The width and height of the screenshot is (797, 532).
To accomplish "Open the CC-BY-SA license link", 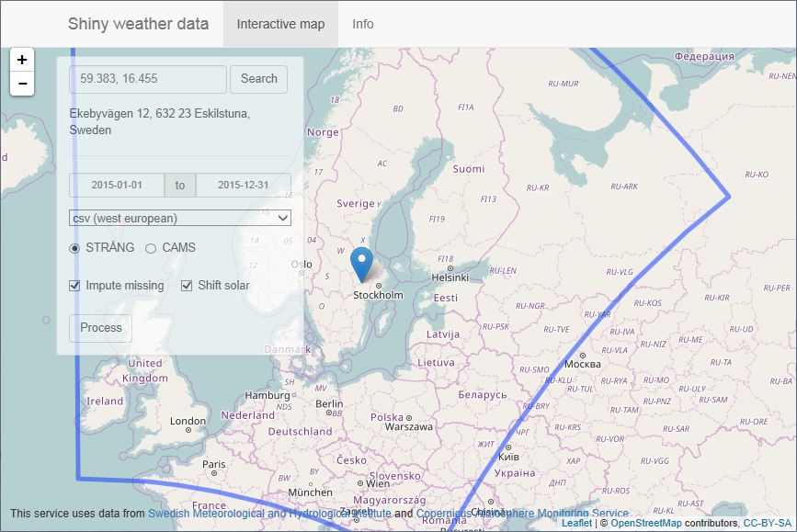I will point(767,523).
